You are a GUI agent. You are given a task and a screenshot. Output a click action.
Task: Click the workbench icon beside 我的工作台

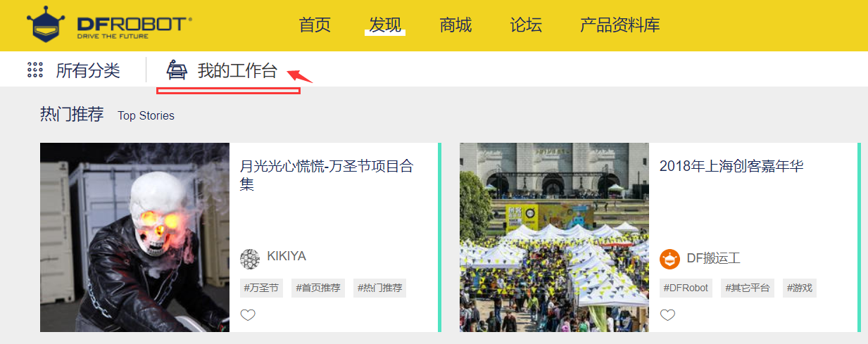pyautogui.click(x=177, y=70)
